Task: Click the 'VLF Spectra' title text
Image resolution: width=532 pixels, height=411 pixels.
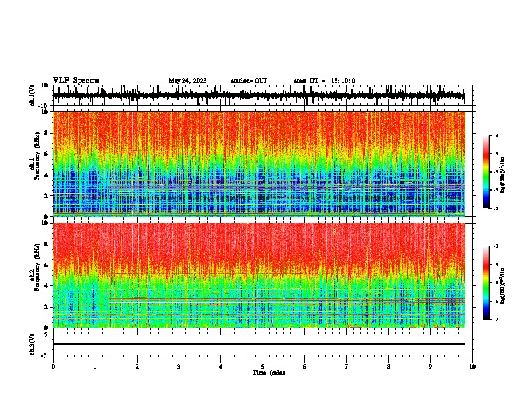Action: coord(76,81)
